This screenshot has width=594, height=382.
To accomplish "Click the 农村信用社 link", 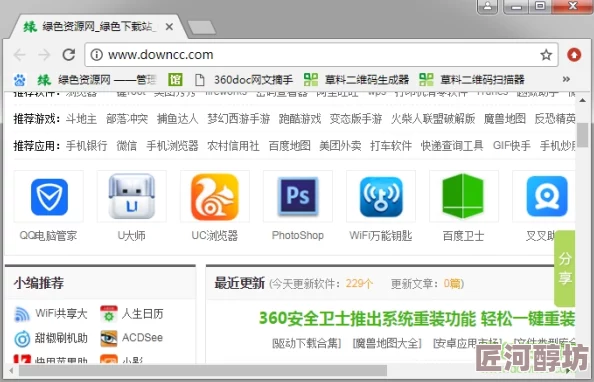I will [x=233, y=146].
